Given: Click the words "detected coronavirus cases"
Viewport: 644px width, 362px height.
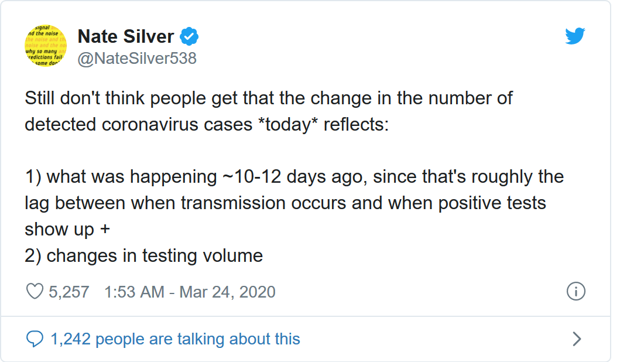Looking at the screenshot, I should [139, 124].
